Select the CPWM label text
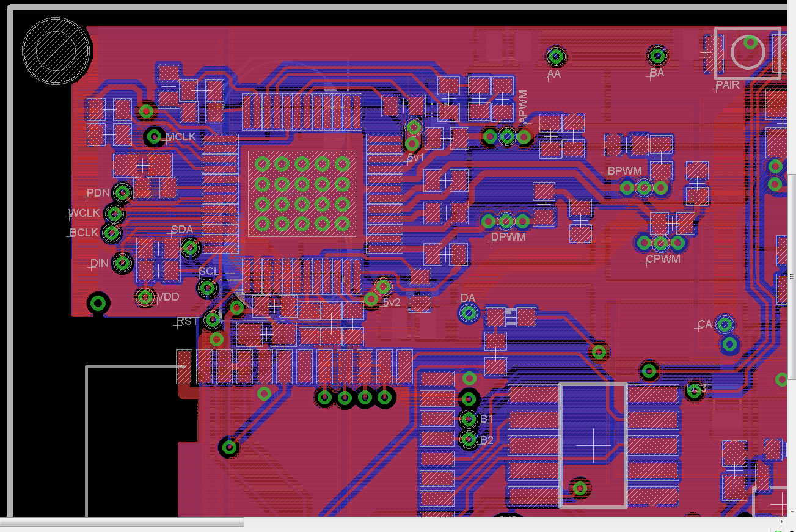The image size is (796, 532). point(663,259)
